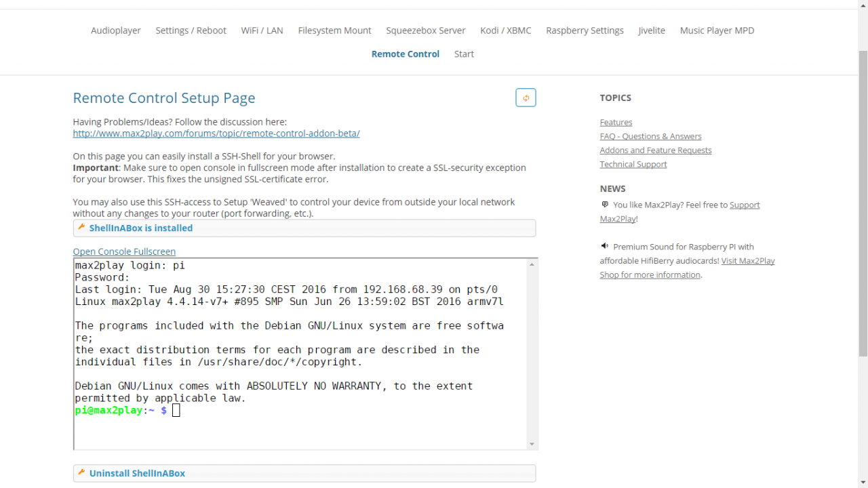Image resolution: width=868 pixels, height=488 pixels.
Task: Click the ShellInABox is installed bar
Action: point(304,228)
